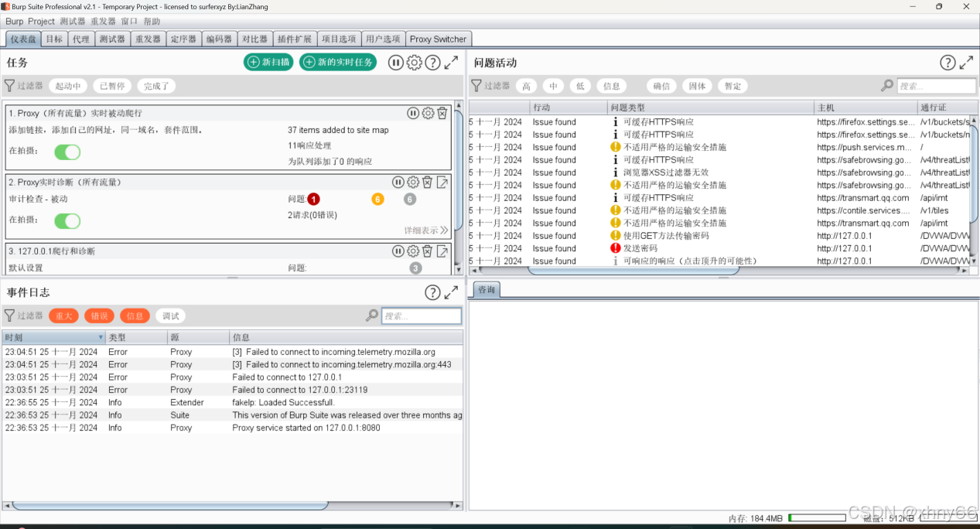Image resolution: width=980 pixels, height=529 pixels.
Task: Expand 详细表示 details for task 2
Action: (425, 230)
